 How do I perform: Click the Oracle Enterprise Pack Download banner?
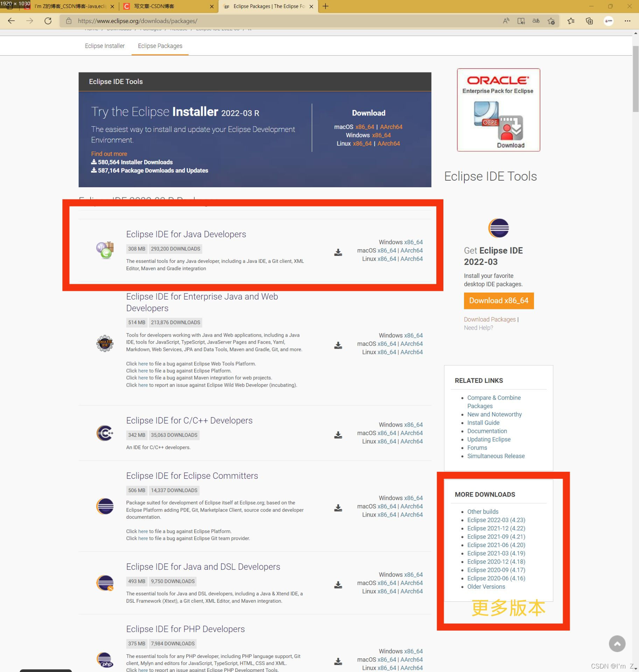(498, 110)
